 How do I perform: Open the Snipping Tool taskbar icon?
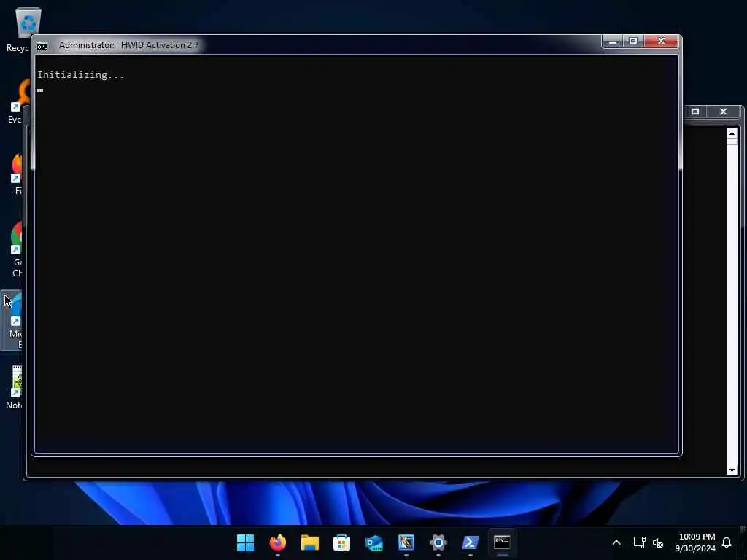(x=406, y=542)
